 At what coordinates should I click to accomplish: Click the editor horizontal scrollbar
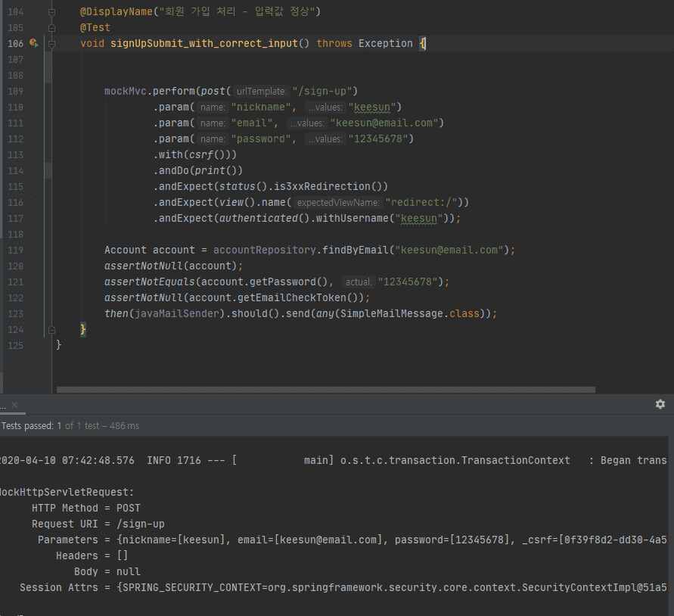click(326, 390)
